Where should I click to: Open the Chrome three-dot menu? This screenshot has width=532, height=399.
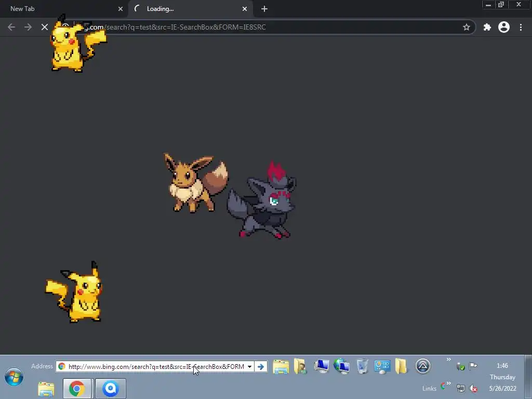521,27
